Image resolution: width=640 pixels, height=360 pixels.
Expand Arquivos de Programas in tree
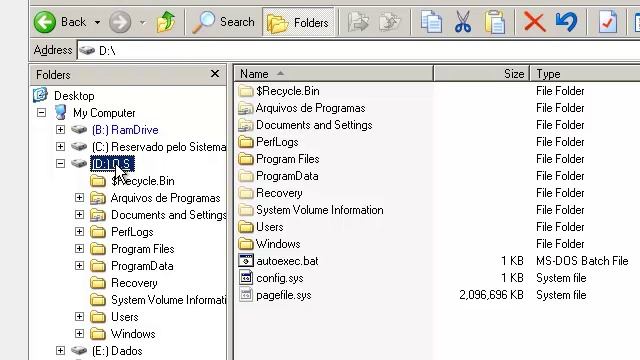pos(80,198)
